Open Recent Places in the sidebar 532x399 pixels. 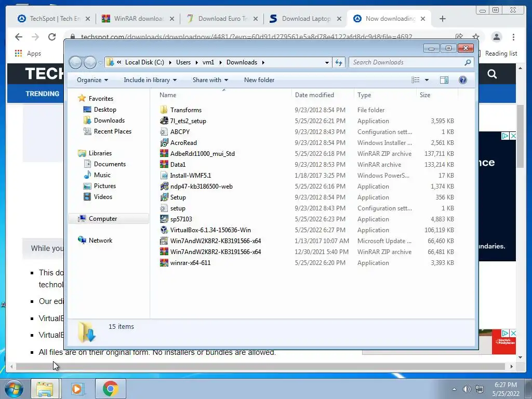112,131
